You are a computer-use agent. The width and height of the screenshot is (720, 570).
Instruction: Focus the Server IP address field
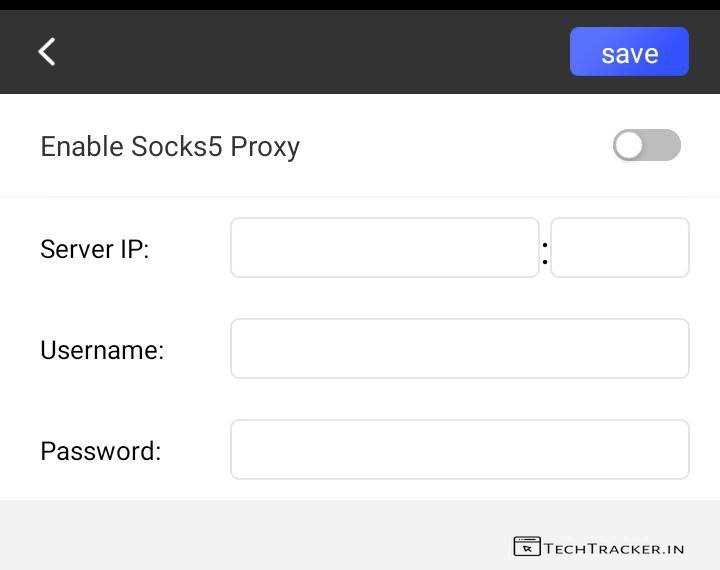pos(384,247)
